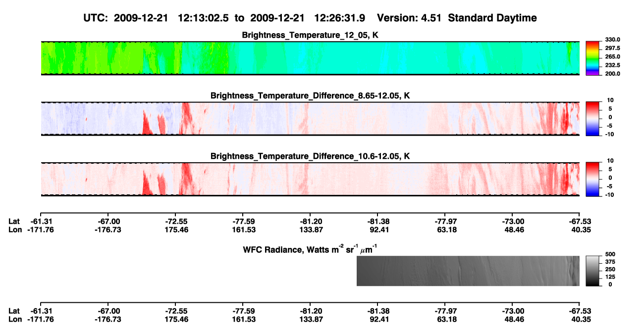The width and height of the screenshot is (644, 330).
Task: Click the 200.0 colorbar label
Action: point(613,74)
